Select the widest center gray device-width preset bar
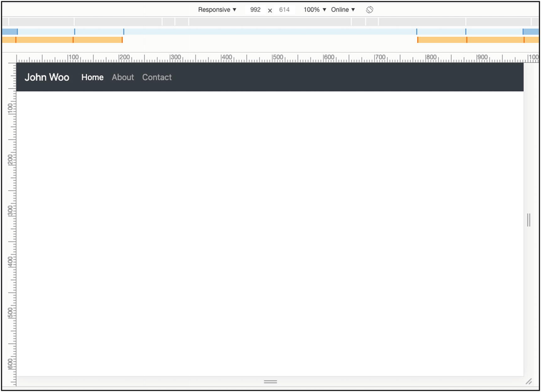 [x=270, y=22]
